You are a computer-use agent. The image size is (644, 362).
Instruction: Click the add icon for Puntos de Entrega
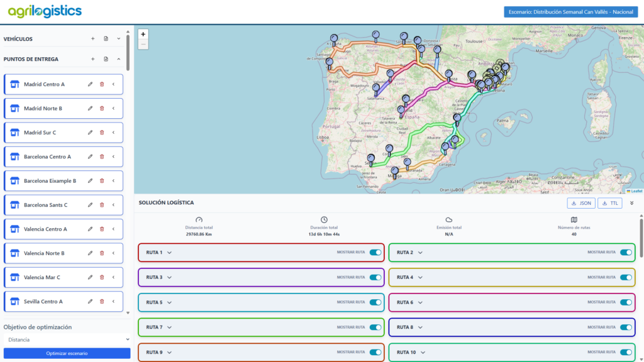pyautogui.click(x=92, y=59)
